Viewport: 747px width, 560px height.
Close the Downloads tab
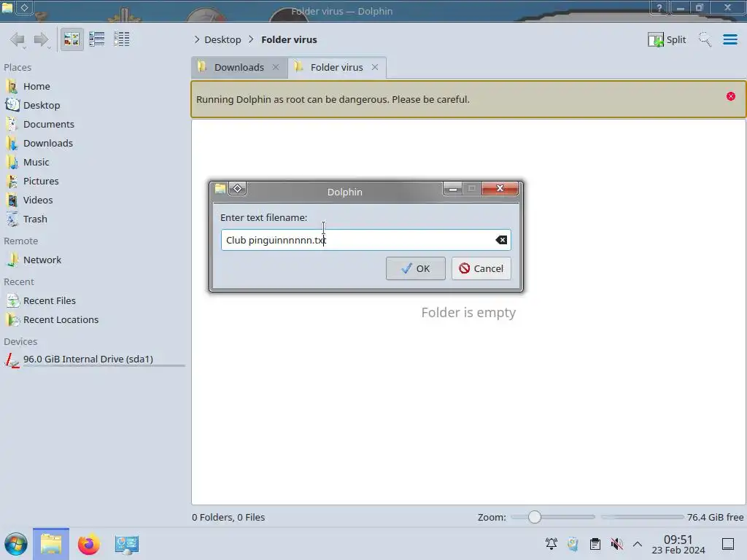pyautogui.click(x=275, y=67)
